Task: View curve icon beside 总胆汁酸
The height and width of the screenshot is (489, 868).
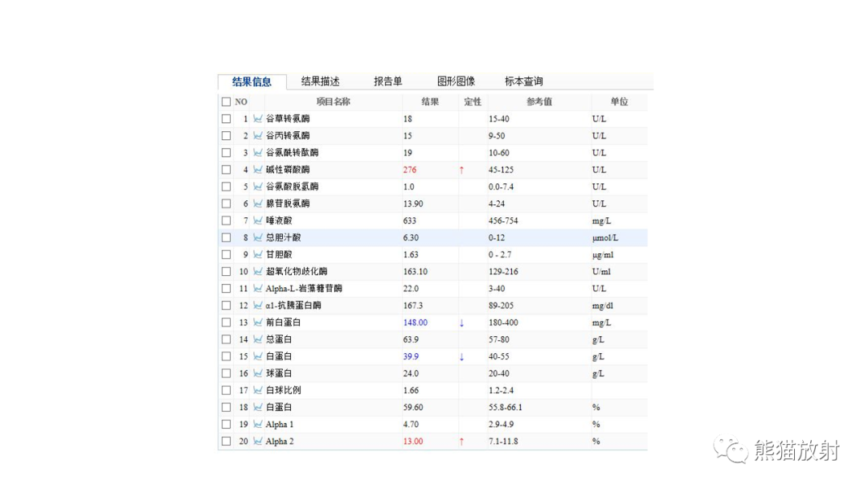Action: pos(257,237)
